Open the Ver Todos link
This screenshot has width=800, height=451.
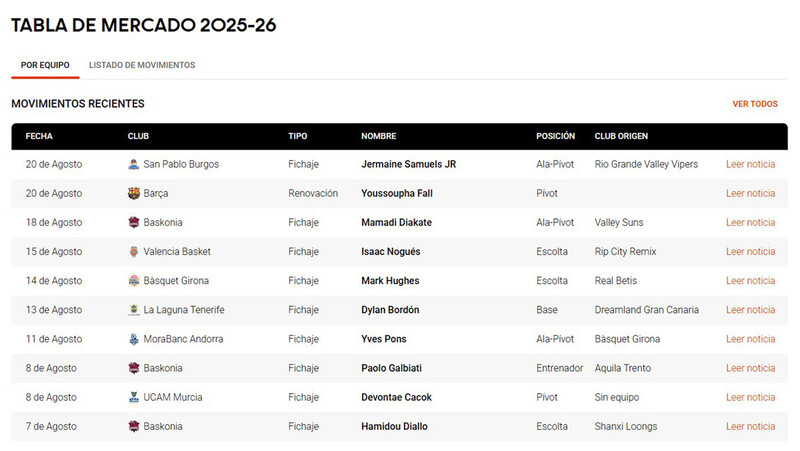click(755, 104)
